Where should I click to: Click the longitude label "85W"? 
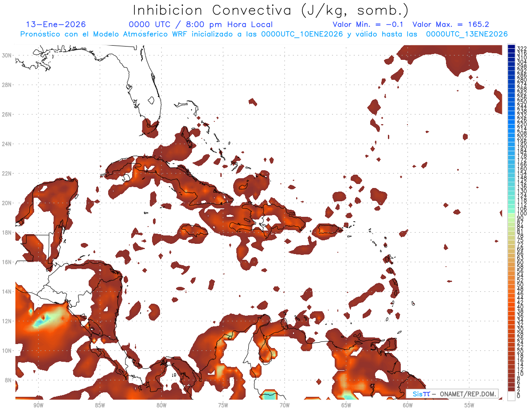[100, 406]
